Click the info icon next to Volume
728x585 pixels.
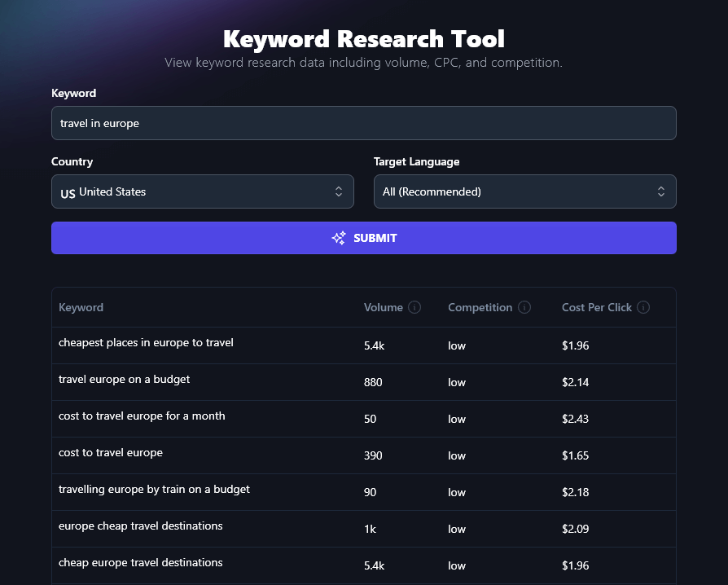point(415,307)
